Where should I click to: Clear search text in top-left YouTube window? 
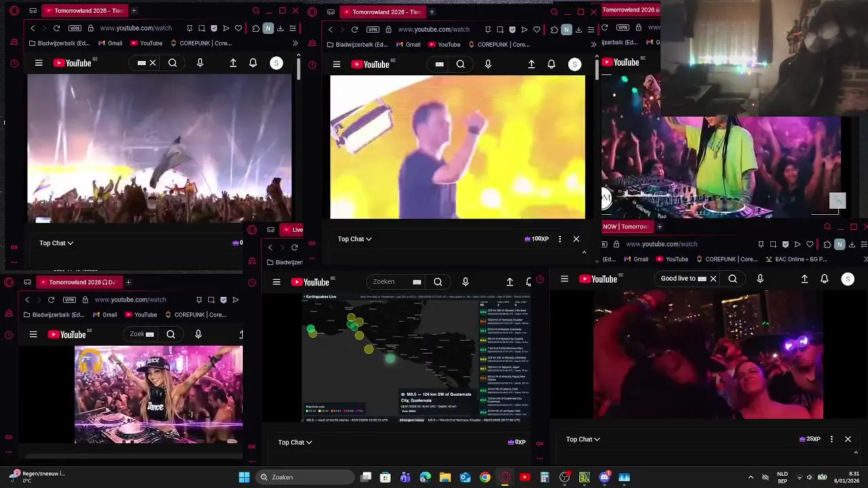(x=153, y=63)
